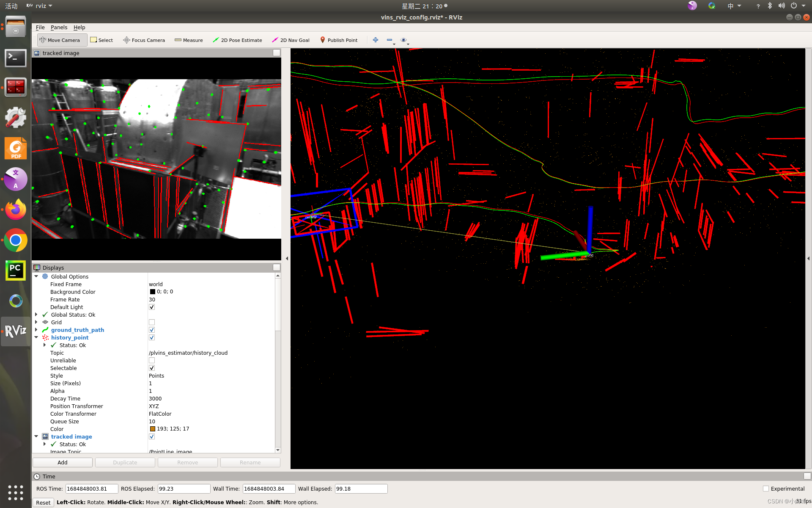812x508 pixels.
Task: Toggle visibility of history_point display
Action: [x=151, y=337]
